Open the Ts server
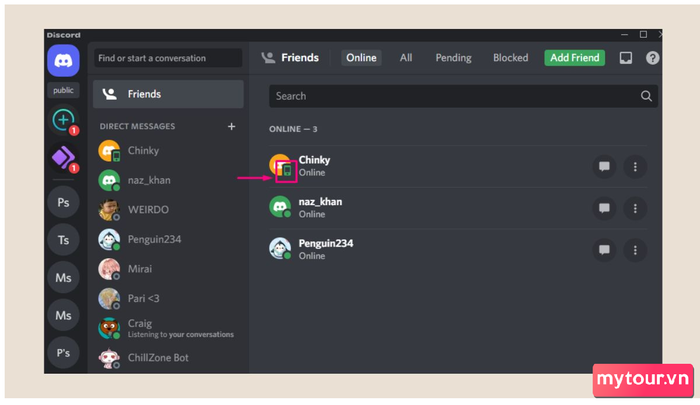Screen dimensions: 700x405 63,240
